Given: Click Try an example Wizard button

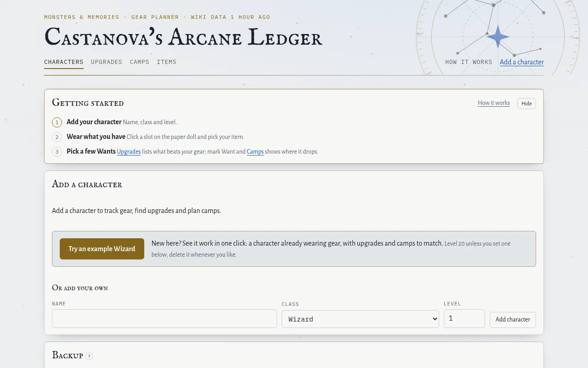Looking at the screenshot, I should pyautogui.click(x=102, y=249).
